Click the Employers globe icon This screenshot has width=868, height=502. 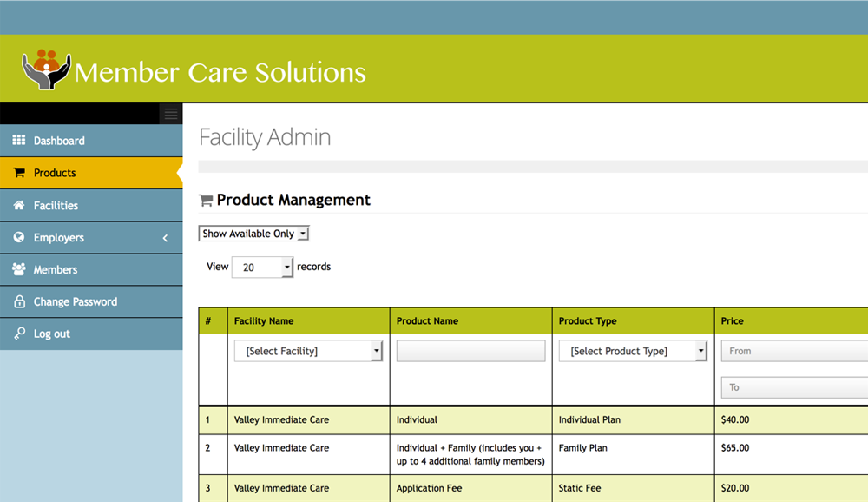coord(19,238)
